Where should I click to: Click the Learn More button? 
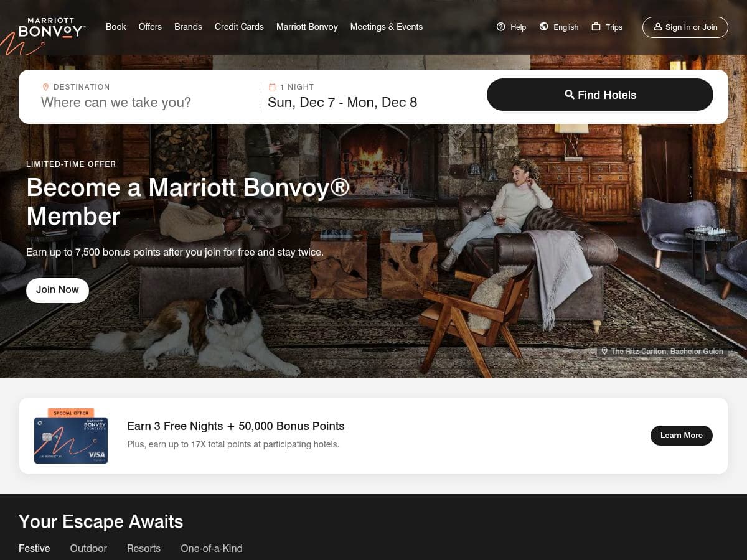click(x=682, y=436)
